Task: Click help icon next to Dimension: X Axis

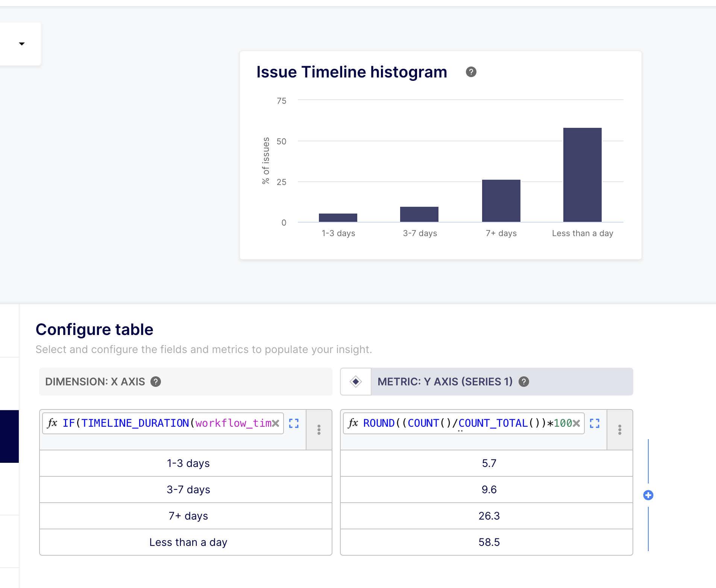Action: [x=156, y=382]
